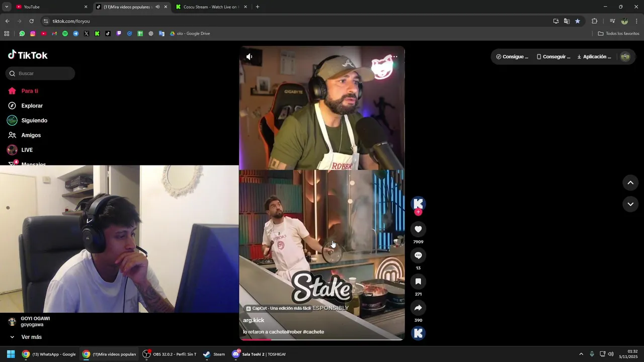This screenshot has height=362, width=644.
Task: Switch to the Coscu Stream tab
Action: tap(211, 7)
